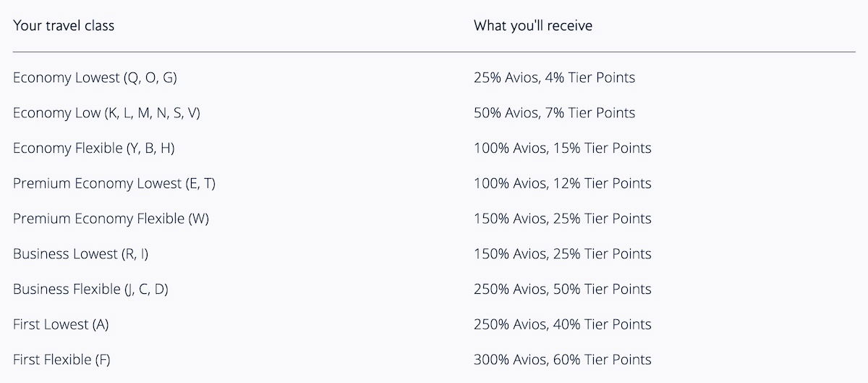Click the 100% Avios, 15% Tier Points value
Screen dimensions: 868x383
point(563,148)
